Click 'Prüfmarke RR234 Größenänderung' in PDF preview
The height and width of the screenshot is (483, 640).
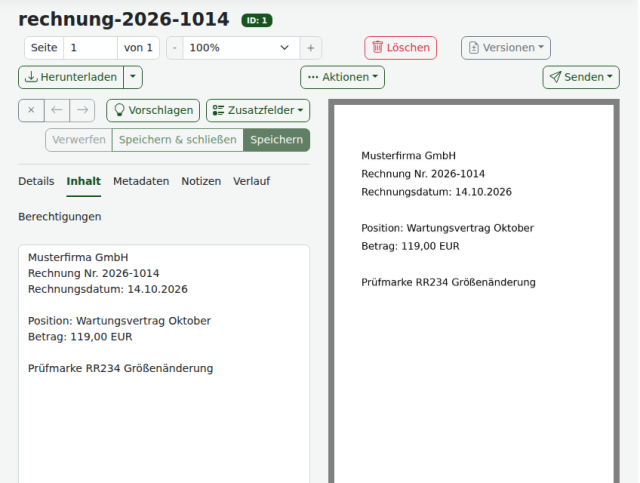pos(448,283)
